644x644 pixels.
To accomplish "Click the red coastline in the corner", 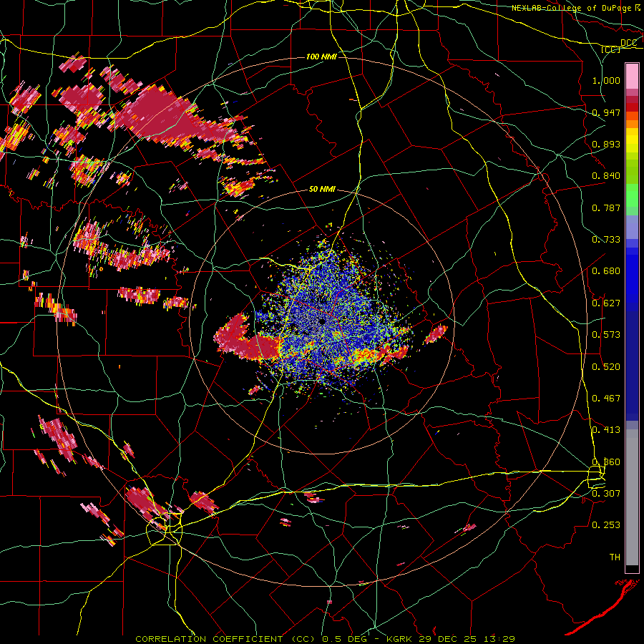I will click(603, 606).
